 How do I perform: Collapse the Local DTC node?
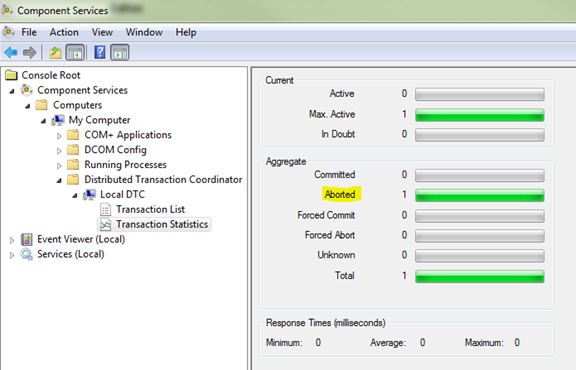click(x=75, y=195)
